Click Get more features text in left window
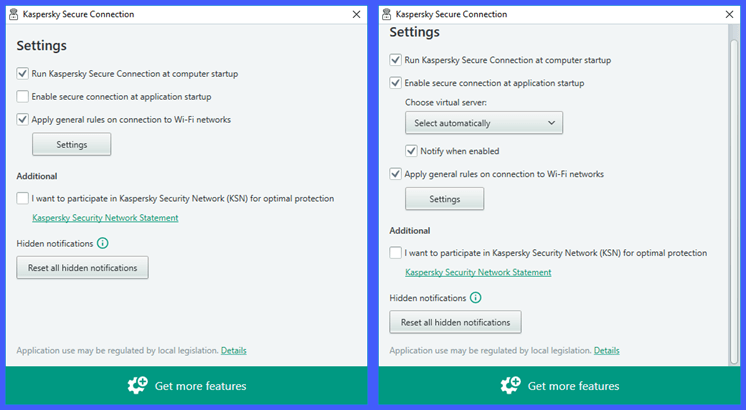 click(200, 386)
